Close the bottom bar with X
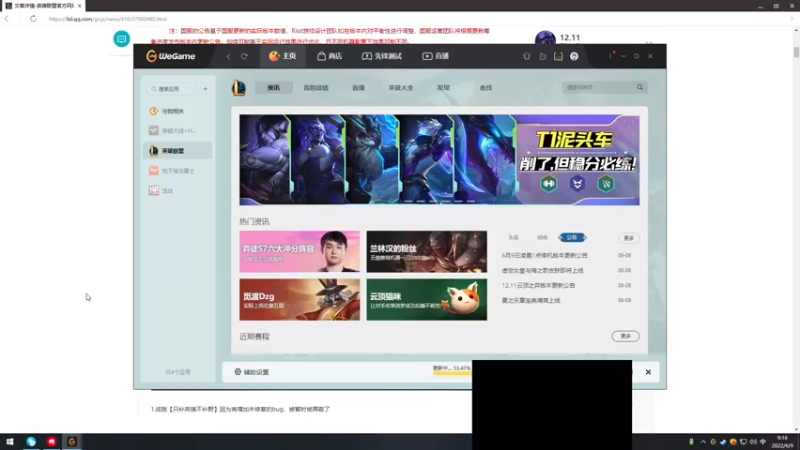Image resolution: width=800 pixels, height=450 pixels. (x=648, y=372)
